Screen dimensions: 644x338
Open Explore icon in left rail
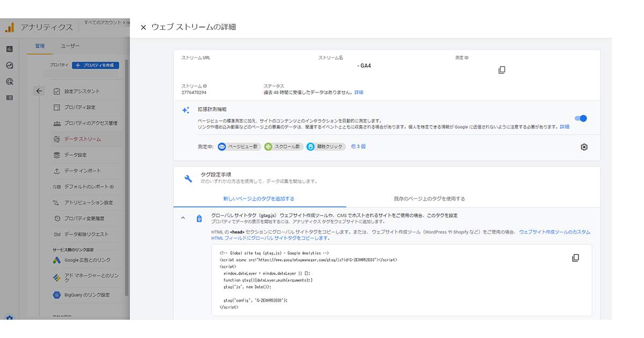coord(9,65)
